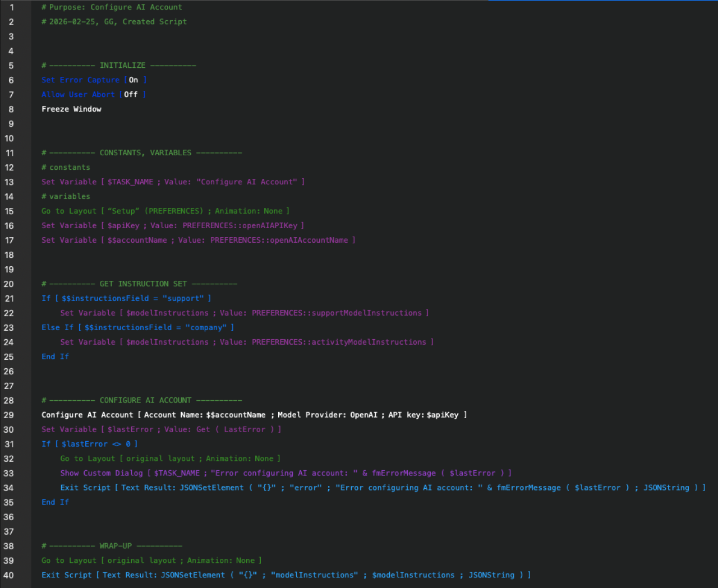Select the Show Custom Dialog step
718x588 pixels.
click(286, 474)
